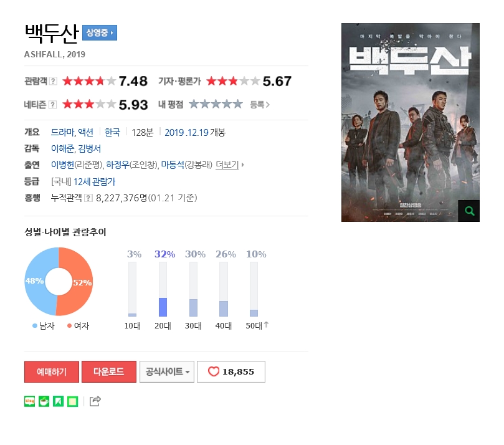
Task: Click the magnifier icon on the poster
Action: coord(468,211)
